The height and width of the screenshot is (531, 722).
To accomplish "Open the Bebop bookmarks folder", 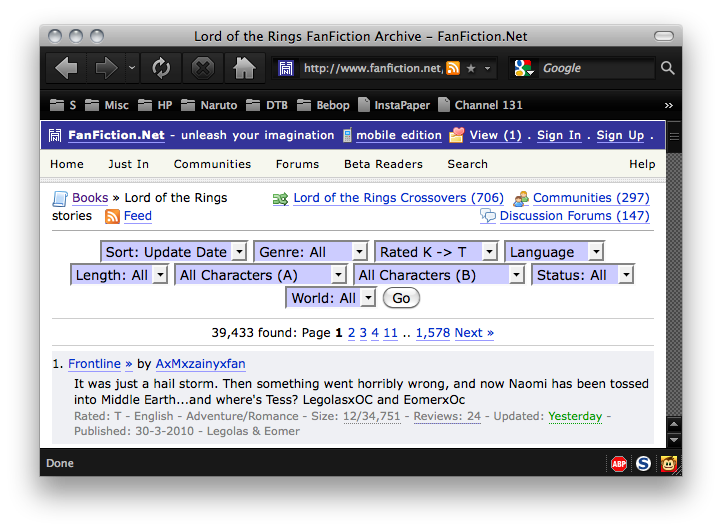I will 323,105.
